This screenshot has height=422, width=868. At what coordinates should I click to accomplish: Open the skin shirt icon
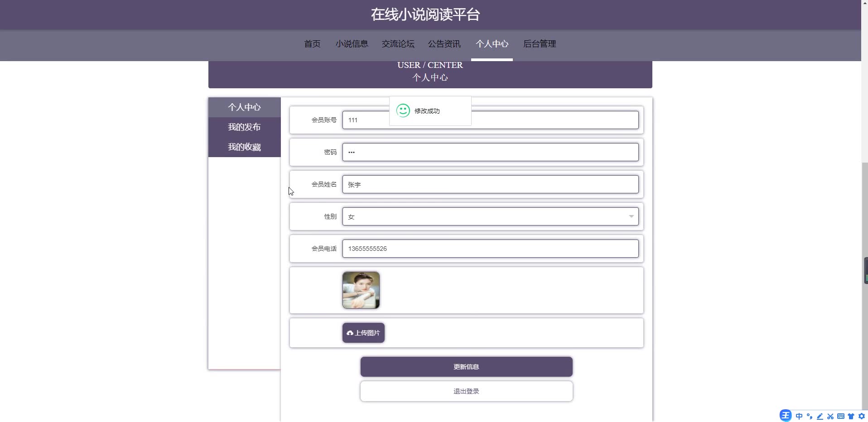[851, 416]
